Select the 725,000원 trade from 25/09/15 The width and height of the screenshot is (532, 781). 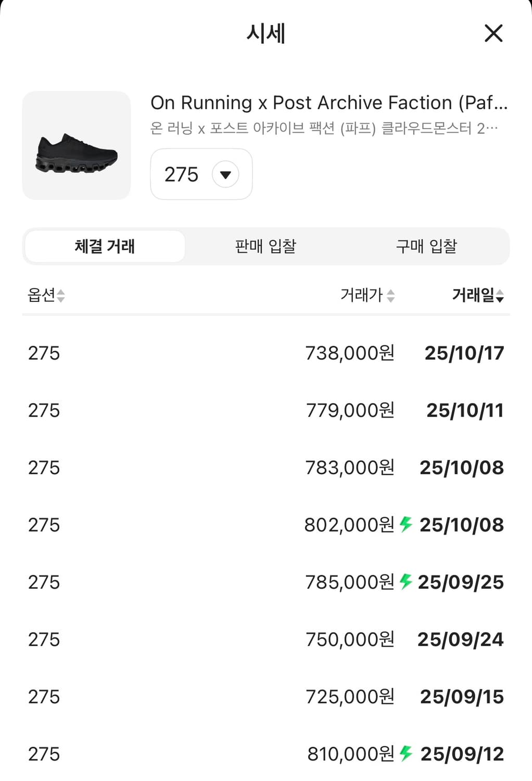(265, 697)
